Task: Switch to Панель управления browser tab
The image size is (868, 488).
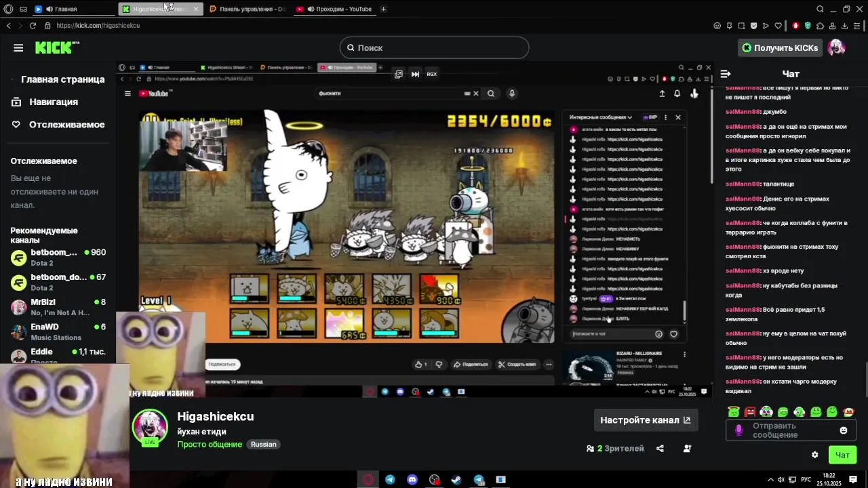Action: 247,9
